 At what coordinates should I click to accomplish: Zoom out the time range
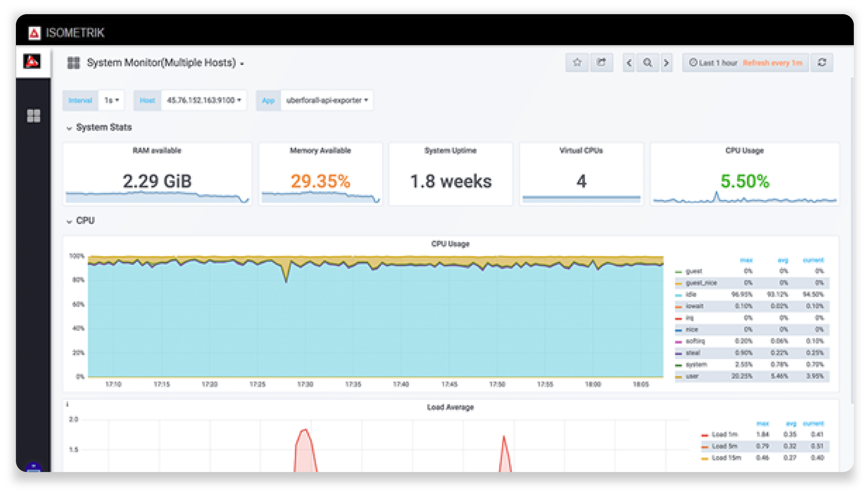[647, 63]
